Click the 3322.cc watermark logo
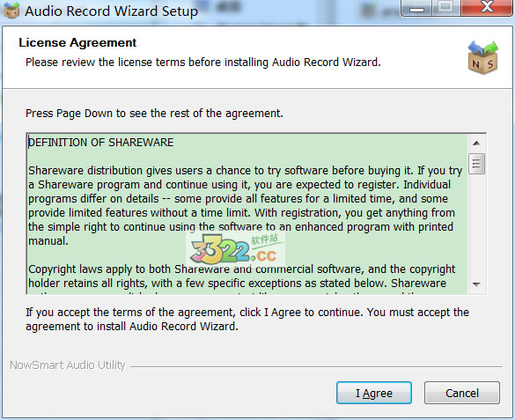The height and width of the screenshot is (420, 515). 235,249
